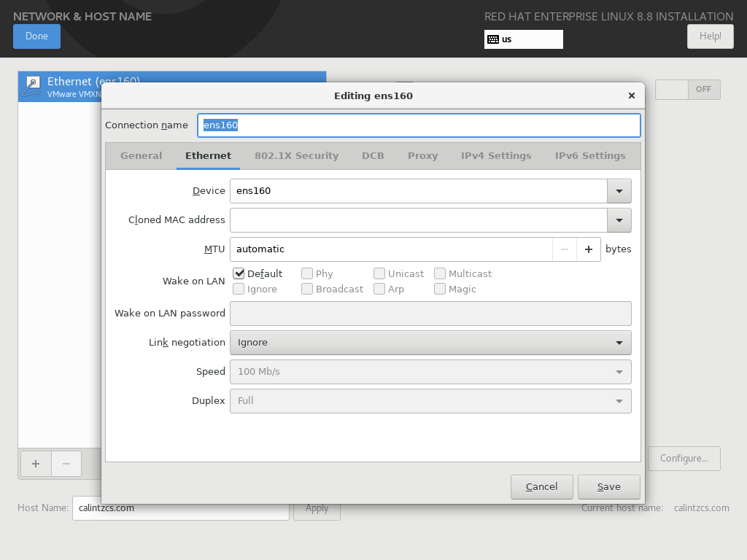Click the Current host name calintzcs.com text
This screenshot has height=560, width=747.
click(x=701, y=508)
